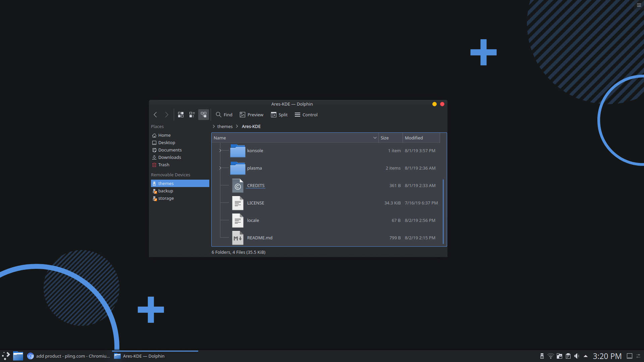This screenshot has width=644, height=362.
Task: Click the CREDITS file name
Action: point(256,185)
